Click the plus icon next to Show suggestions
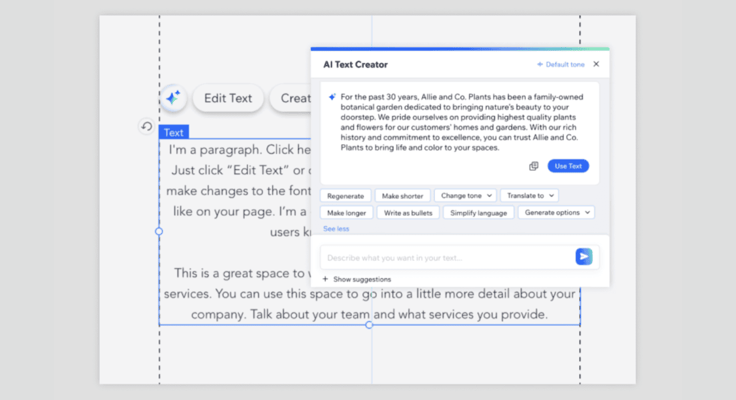Image resolution: width=736 pixels, height=400 pixels. (x=325, y=279)
